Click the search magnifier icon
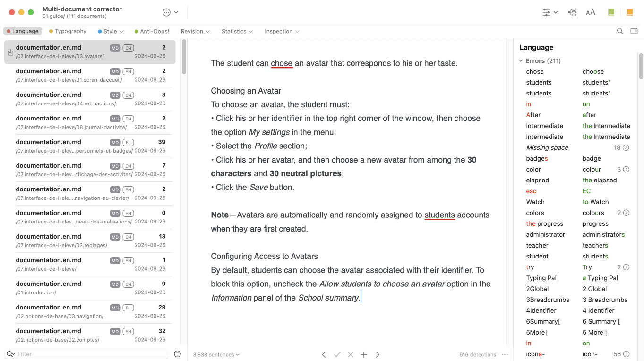Image resolution: width=644 pixels, height=361 pixels. 620,31
